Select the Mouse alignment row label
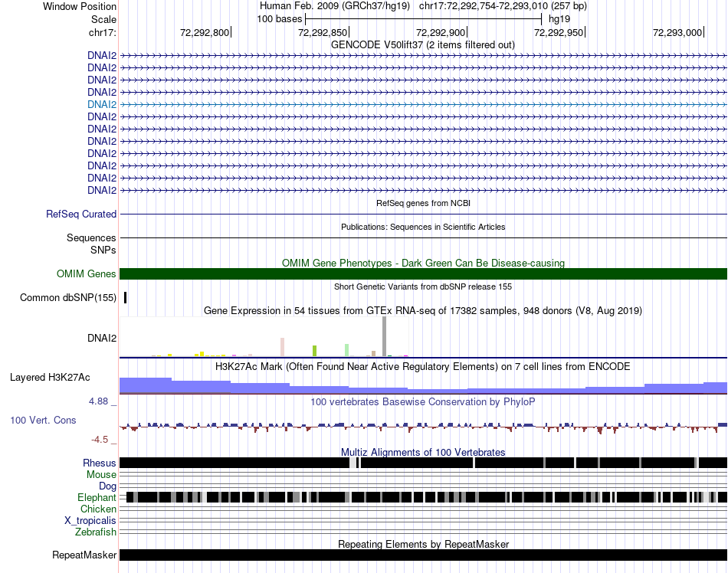Viewport: 728px width, 573px height. (x=101, y=474)
